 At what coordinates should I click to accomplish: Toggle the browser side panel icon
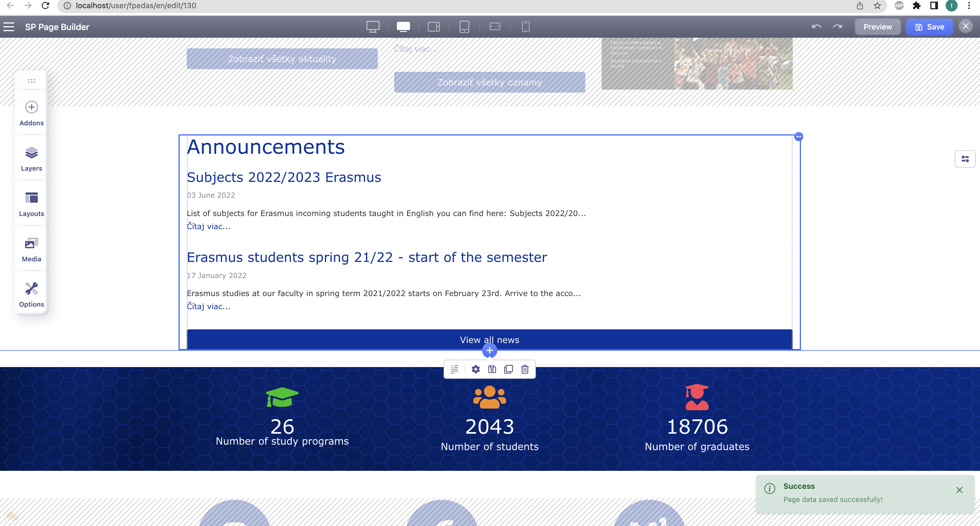[x=934, y=6]
